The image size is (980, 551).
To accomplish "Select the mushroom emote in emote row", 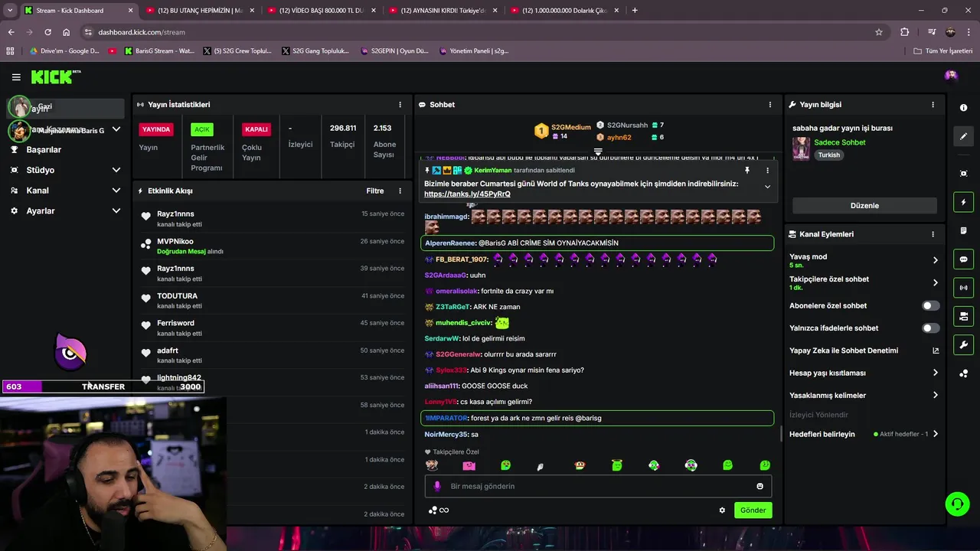I will click(580, 465).
